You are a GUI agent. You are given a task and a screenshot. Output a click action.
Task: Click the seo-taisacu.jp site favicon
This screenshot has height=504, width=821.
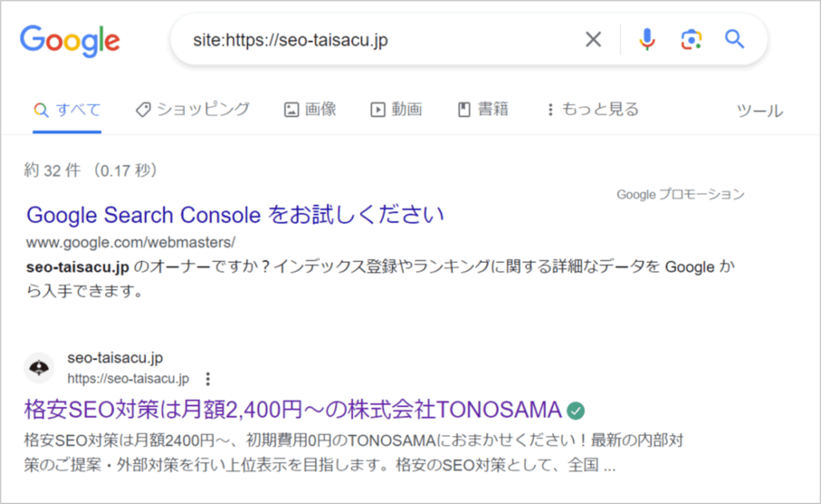[x=38, y=368]
